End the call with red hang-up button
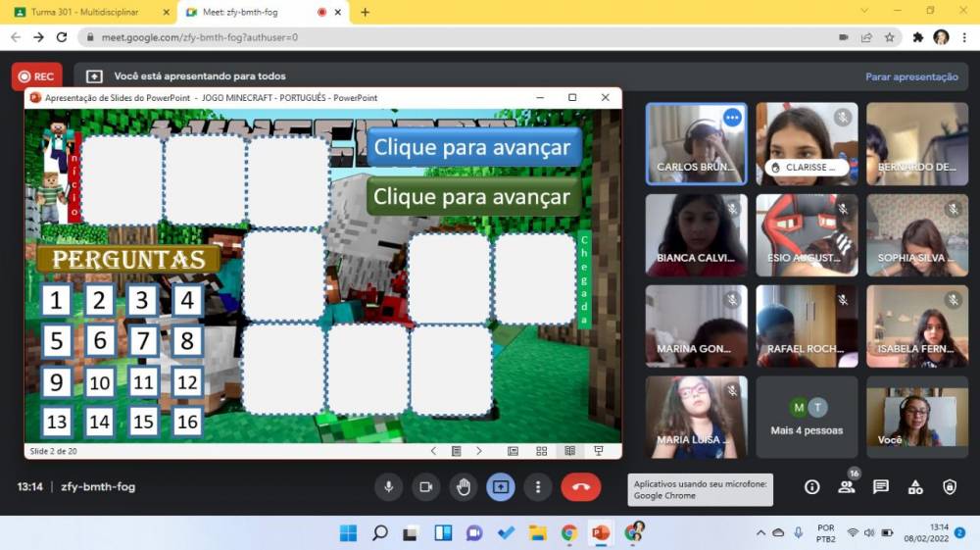The width and height of the screenshot is (980, 550). [580, 486]
